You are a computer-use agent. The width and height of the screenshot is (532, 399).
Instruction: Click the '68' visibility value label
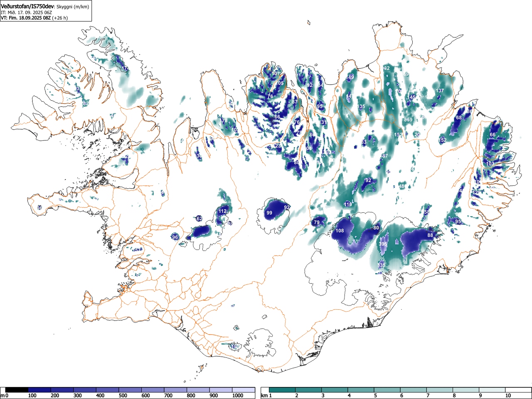459,118
